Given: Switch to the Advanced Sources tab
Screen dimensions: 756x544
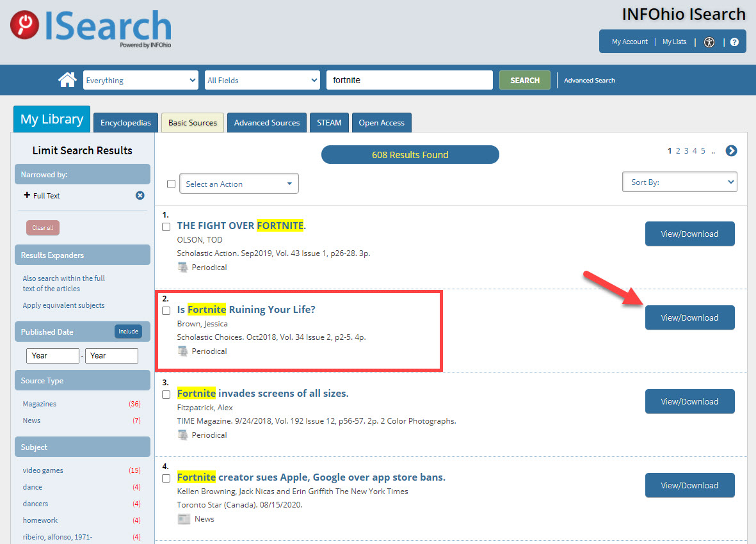Looking at the screenshot, I should (x=267, y=122).
